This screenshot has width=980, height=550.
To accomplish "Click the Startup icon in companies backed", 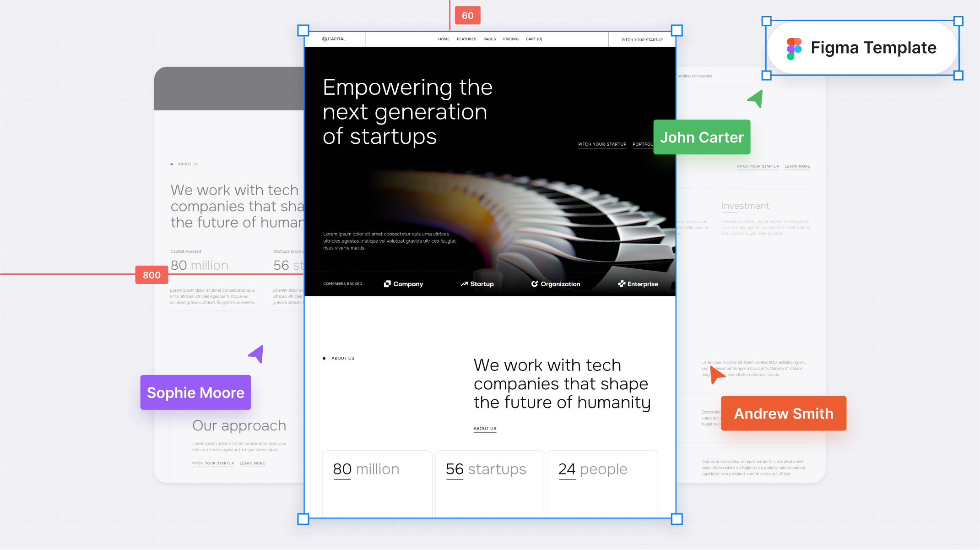I will [x=464, y=283].
